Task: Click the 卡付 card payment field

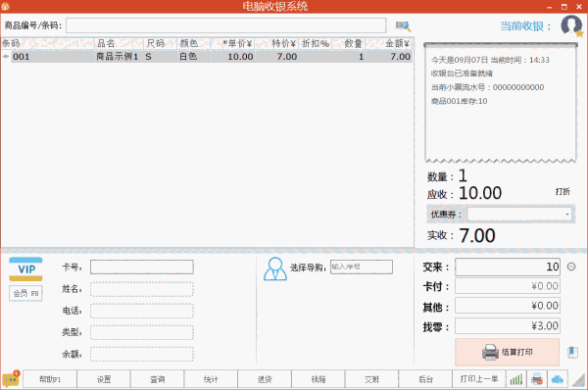Action: coord(508,286)
